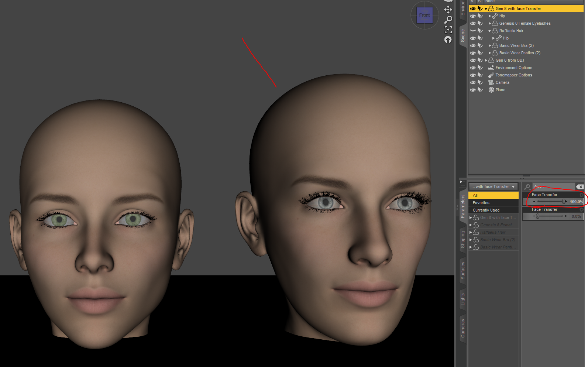The image size is (588, 367).
Task: Show Favorites parameters
Action: (x=493, y=203)
